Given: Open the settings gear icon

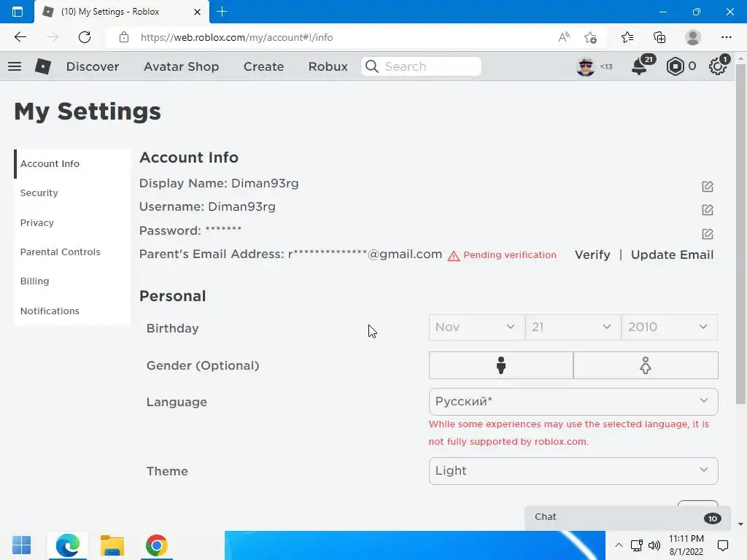Looking at the screenshot, I should click(718, 66).
